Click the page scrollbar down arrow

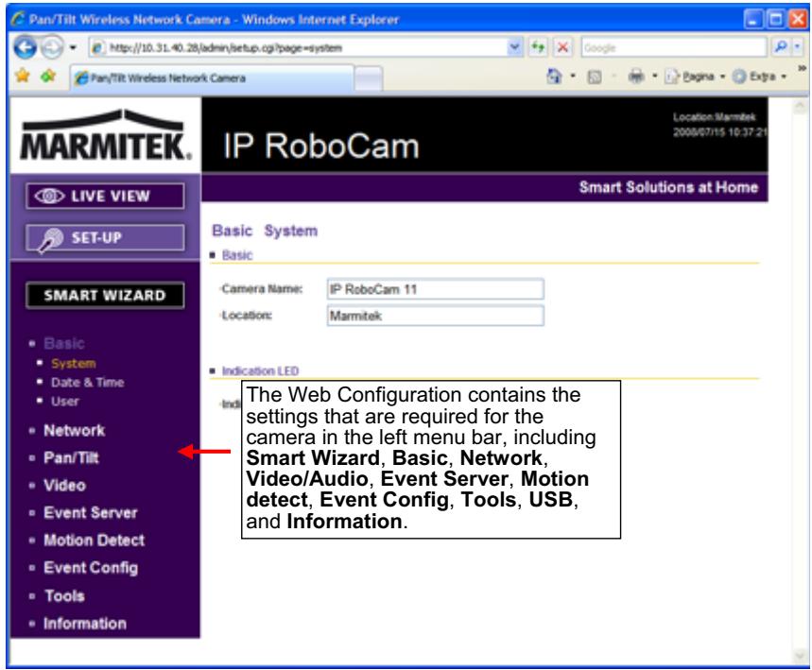(801, 656)
